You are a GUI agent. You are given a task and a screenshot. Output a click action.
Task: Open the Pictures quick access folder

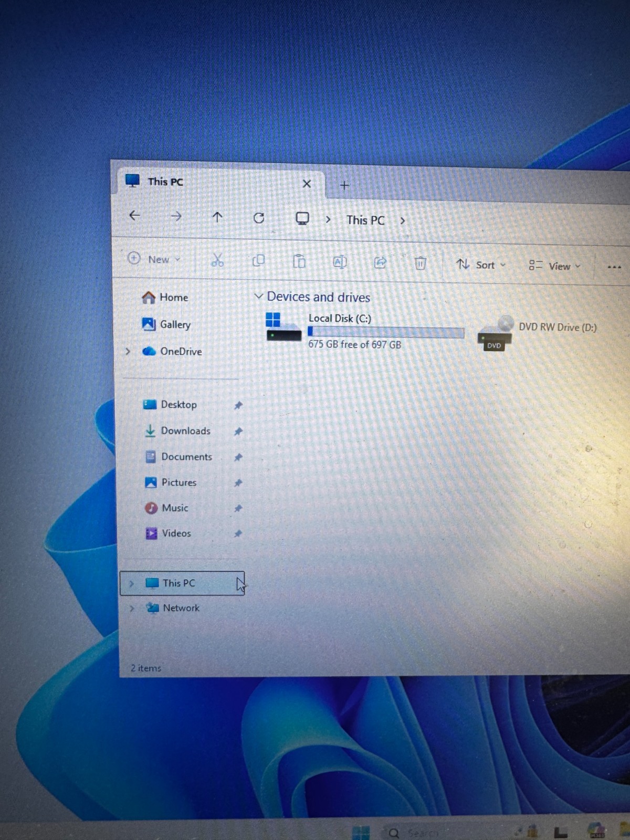click(171, 482)
